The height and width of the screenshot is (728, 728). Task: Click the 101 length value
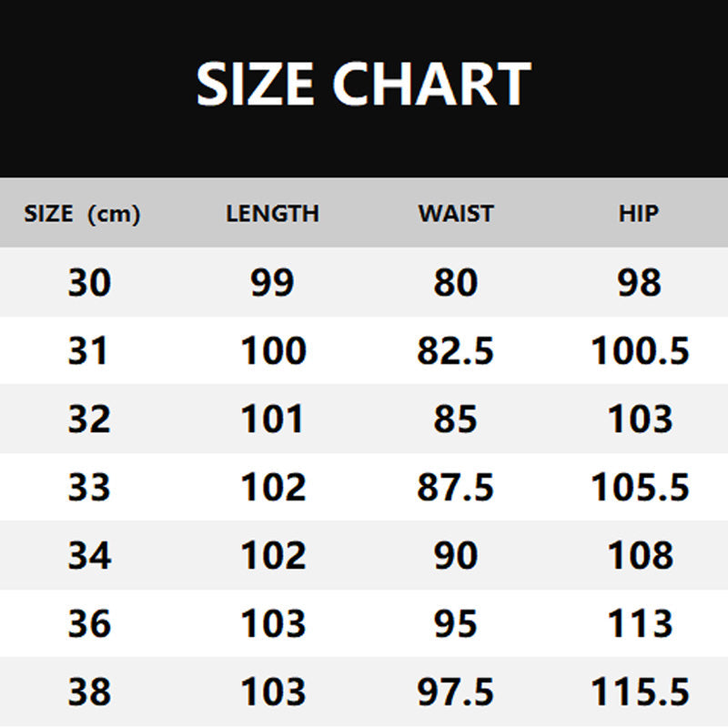(272, 419)
